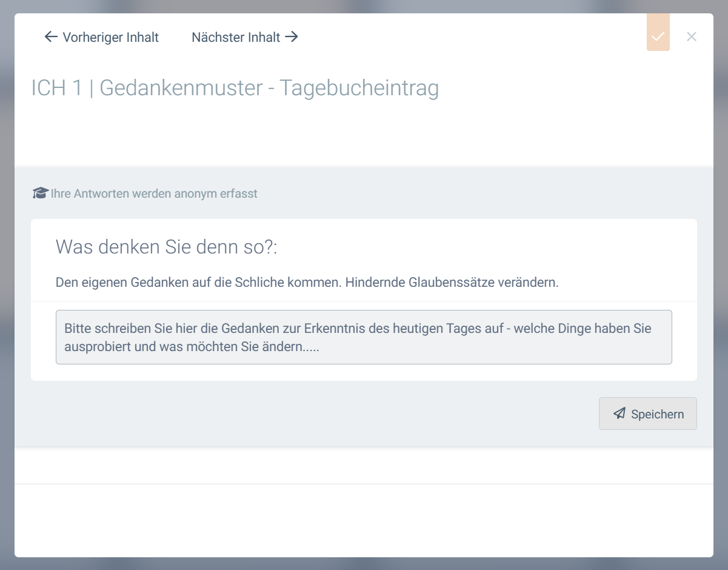Click the notice Ihre Antworten werden anonym erfasst

(154, 194)
